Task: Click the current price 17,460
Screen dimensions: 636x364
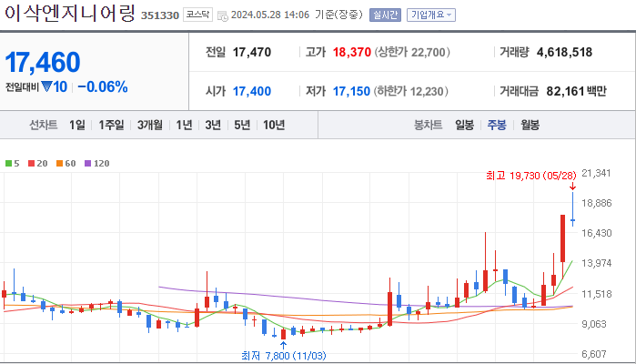Action: point(43,62)
